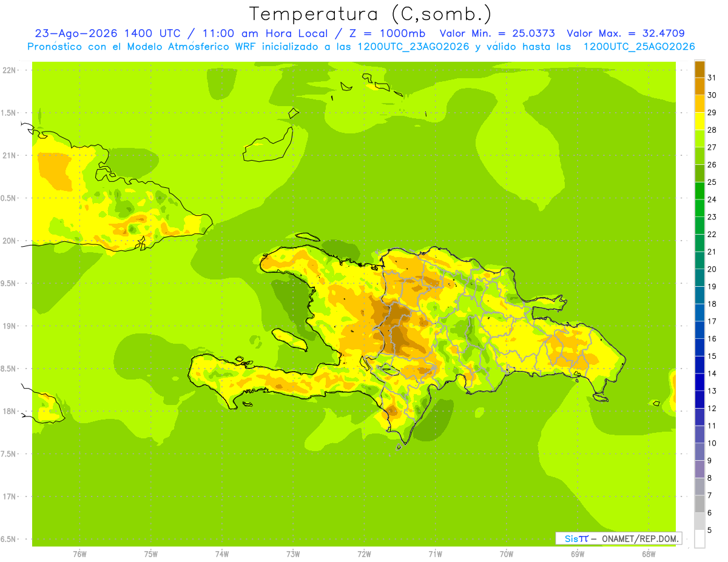728x562 pixels.
Task: Click the blue swatch between 16 and 17
Action: 699,330
